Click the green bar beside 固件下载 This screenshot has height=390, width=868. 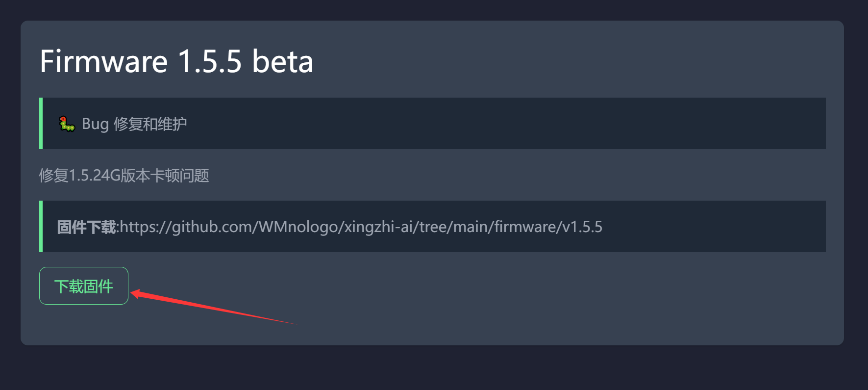(x=41, y=226)
